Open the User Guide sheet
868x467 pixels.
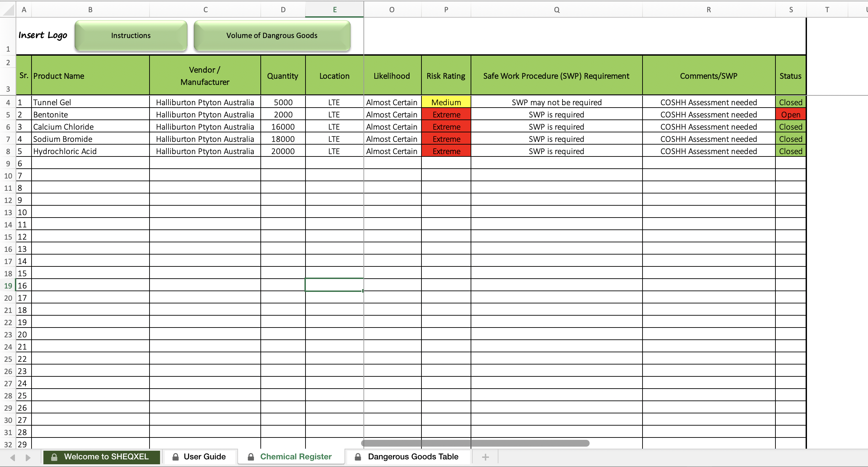point(204,457)
